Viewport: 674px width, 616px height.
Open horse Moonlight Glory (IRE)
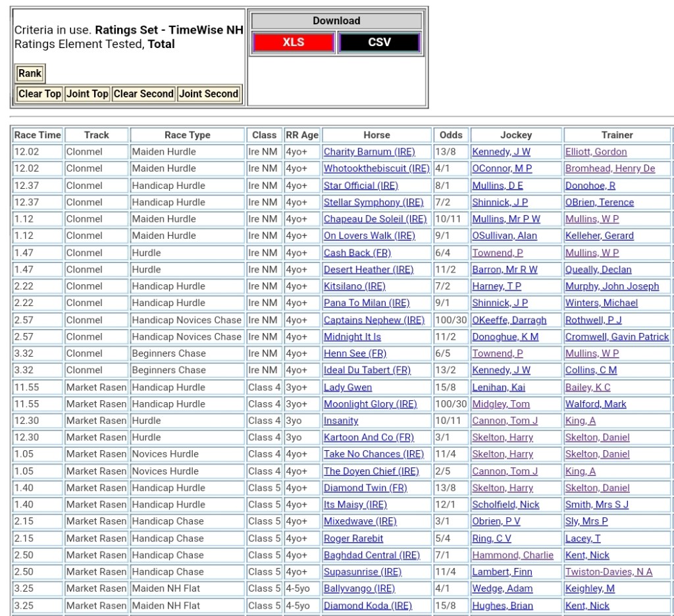370,404
